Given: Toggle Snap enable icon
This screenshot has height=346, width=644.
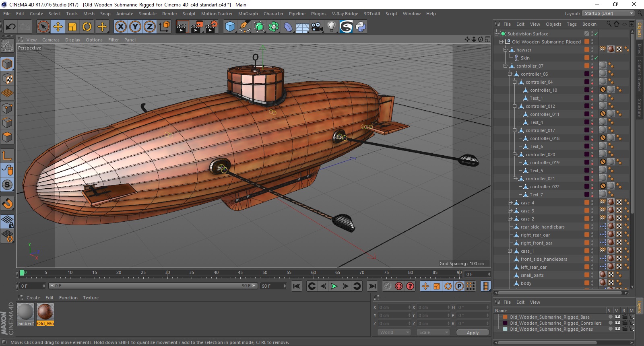Looking at the screenshot, I should 7,185.
